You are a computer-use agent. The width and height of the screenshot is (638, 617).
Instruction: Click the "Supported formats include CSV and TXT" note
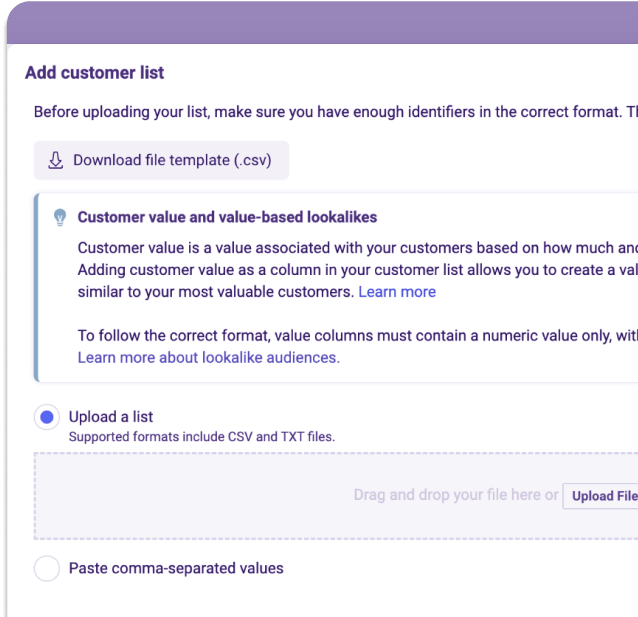201,437
